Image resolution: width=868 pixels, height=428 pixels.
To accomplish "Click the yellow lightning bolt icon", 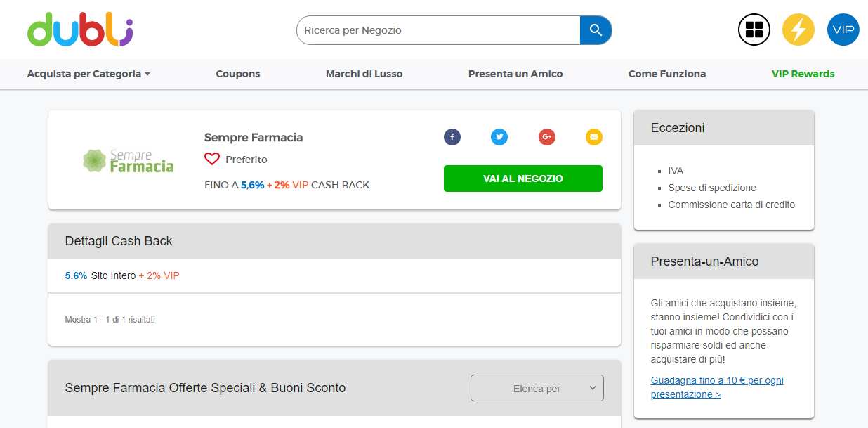I will coord(798,30).
